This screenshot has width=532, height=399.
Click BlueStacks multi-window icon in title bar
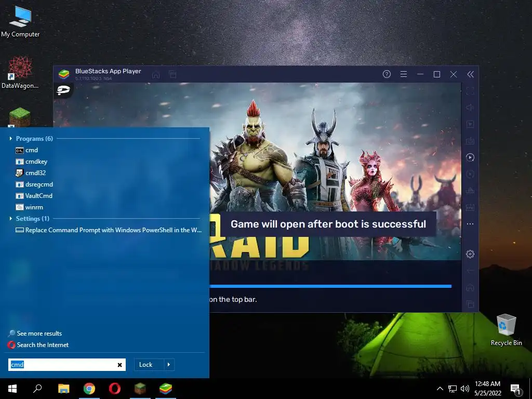(x=172, y=74)
